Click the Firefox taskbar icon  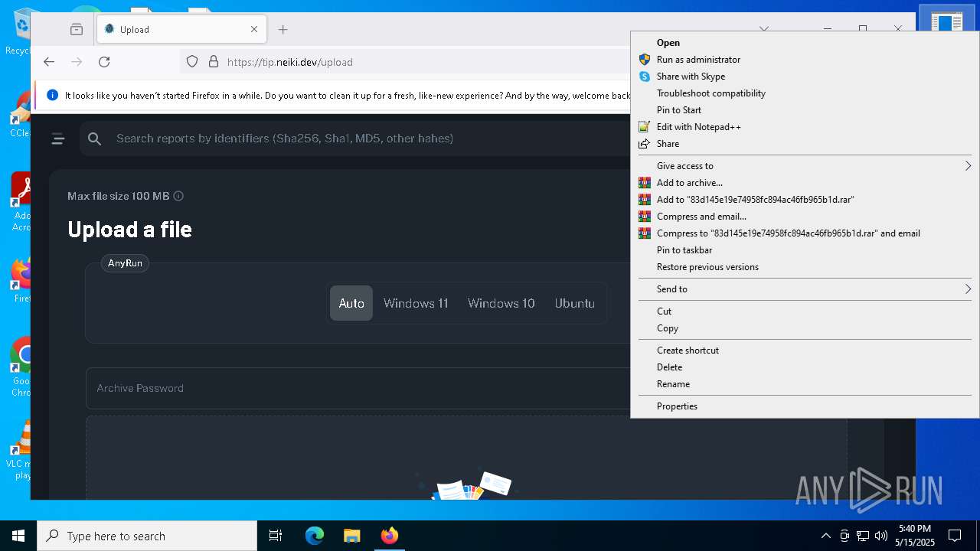point(389,536)
